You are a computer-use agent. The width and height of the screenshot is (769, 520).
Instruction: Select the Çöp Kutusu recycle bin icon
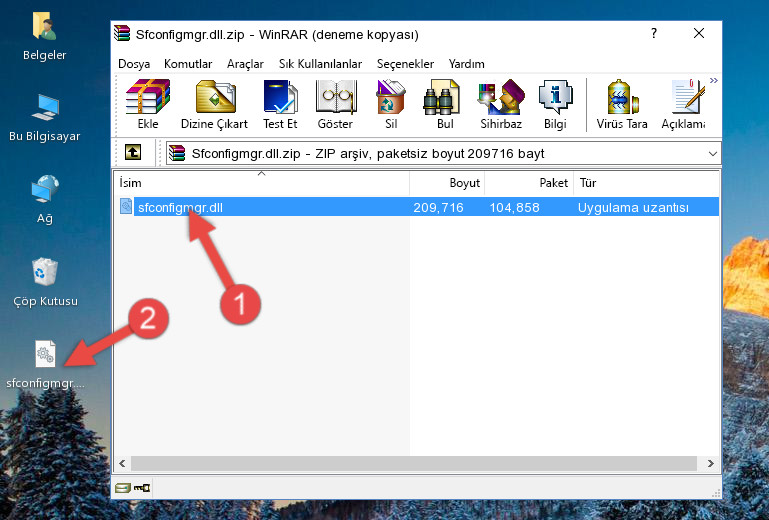coord(45,283)
